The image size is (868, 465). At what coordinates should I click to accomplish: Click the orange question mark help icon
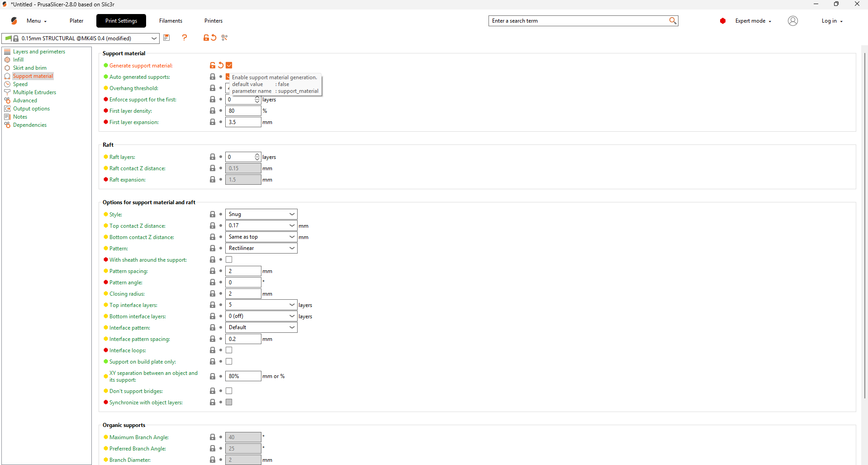pyautogui.click(x=185, y=38)
